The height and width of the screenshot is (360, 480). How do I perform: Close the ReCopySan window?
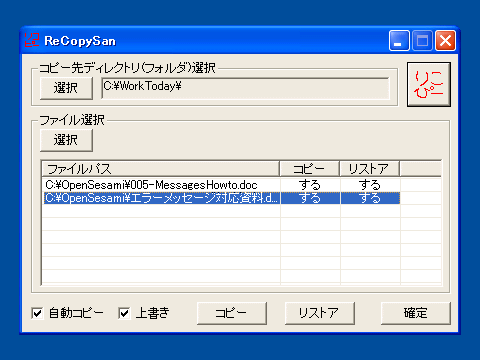click(446, 41)
